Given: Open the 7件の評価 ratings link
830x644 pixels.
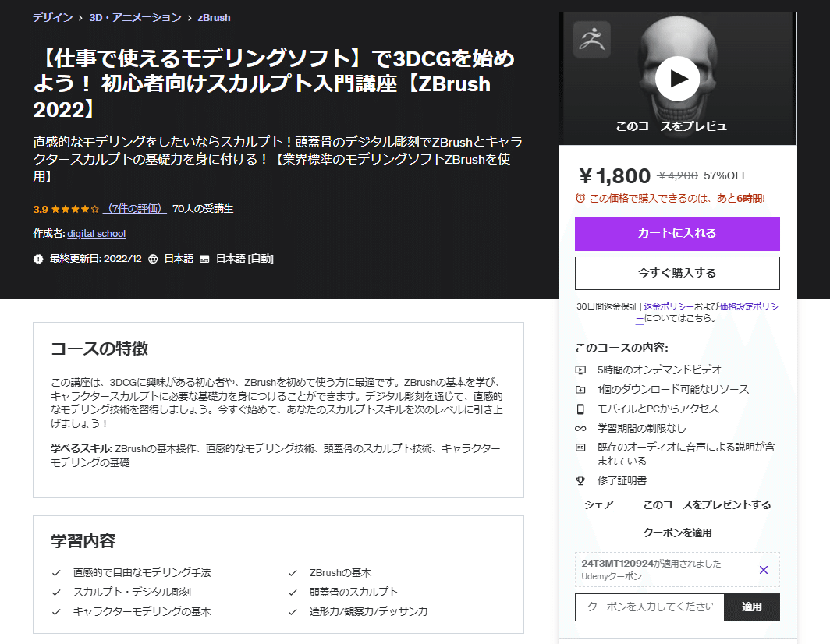Looking at the screenshot, I should point(135,208).
